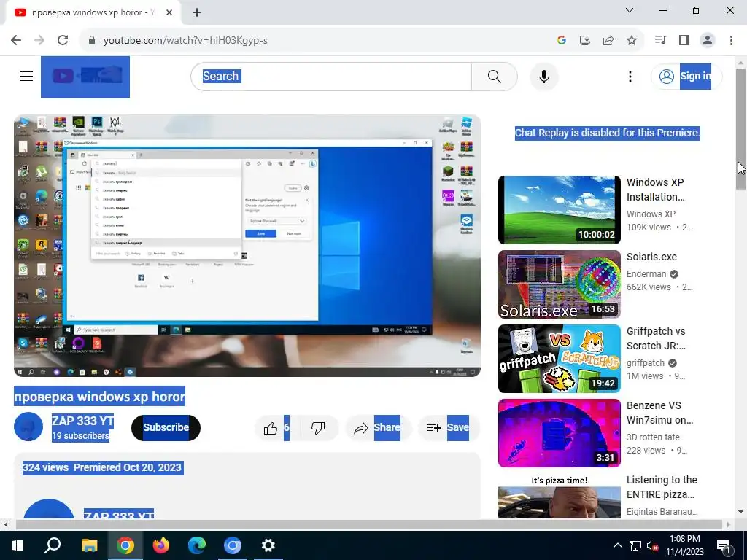747x560 pixels.
Task: Bookmark this page with star icon
Action: pyautogui.click(x=632, y=41)
